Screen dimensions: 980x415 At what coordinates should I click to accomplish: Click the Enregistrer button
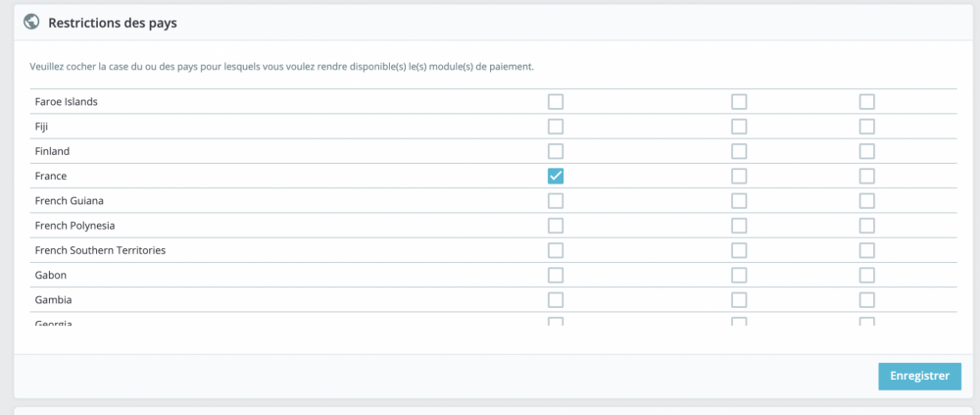click(x=919, y=377)
